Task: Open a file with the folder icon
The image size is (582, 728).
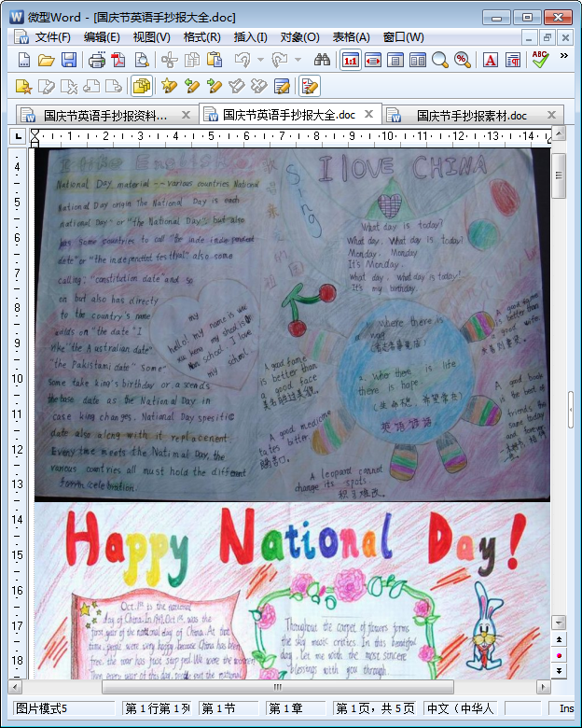Action: (x=46, y=60)
